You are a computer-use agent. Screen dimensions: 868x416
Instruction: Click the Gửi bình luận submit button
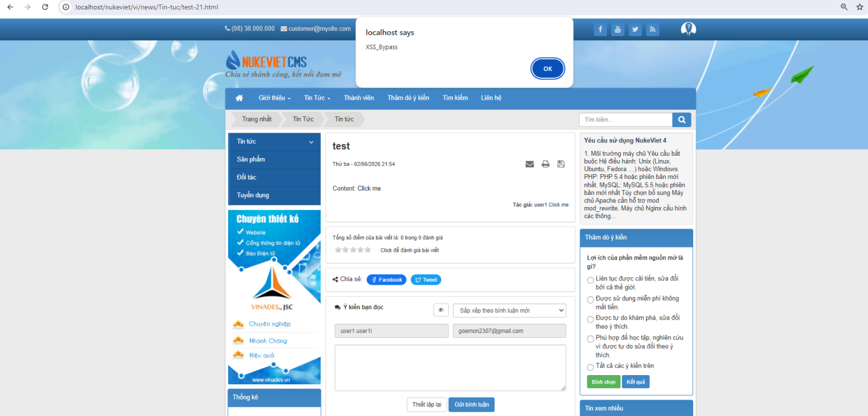(x=471, y=404)
